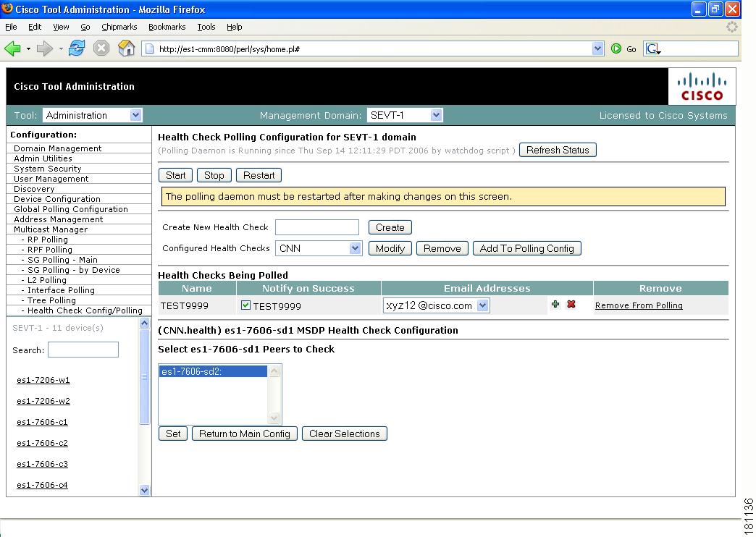This screenshot has height=537, width=756.
Task: Click the device Search input field
Action: pyautogui.click(x=83, y=350)
